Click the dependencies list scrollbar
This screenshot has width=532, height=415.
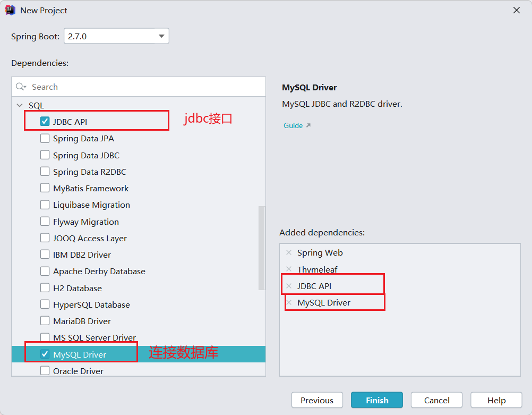coord(262,248)
